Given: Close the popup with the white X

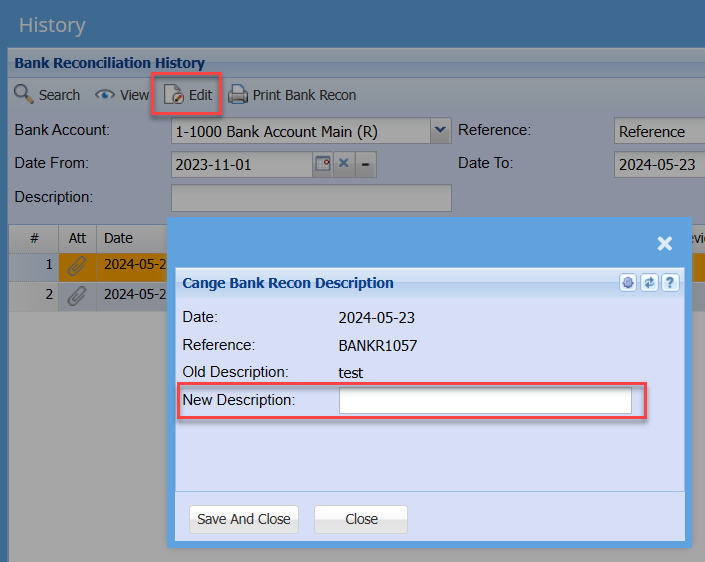Looking at the screenshot, I should click(664, 243).
